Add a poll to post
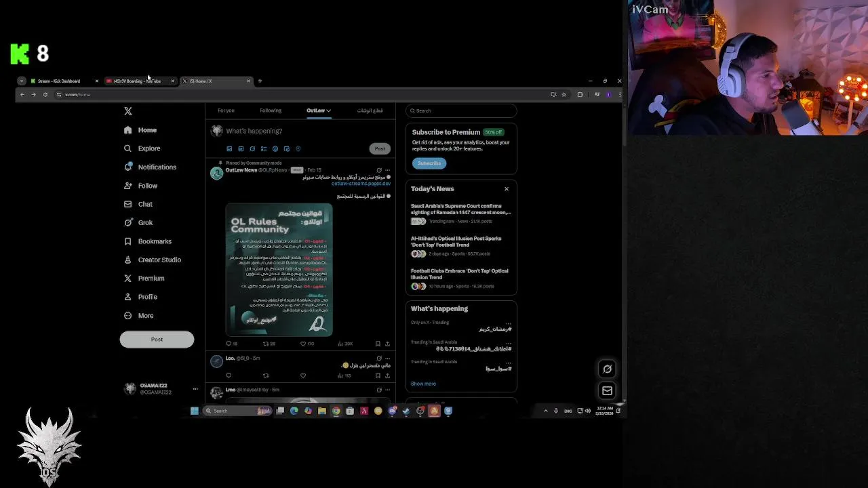The height and width of the screenshot is (488, 868). 264,149
